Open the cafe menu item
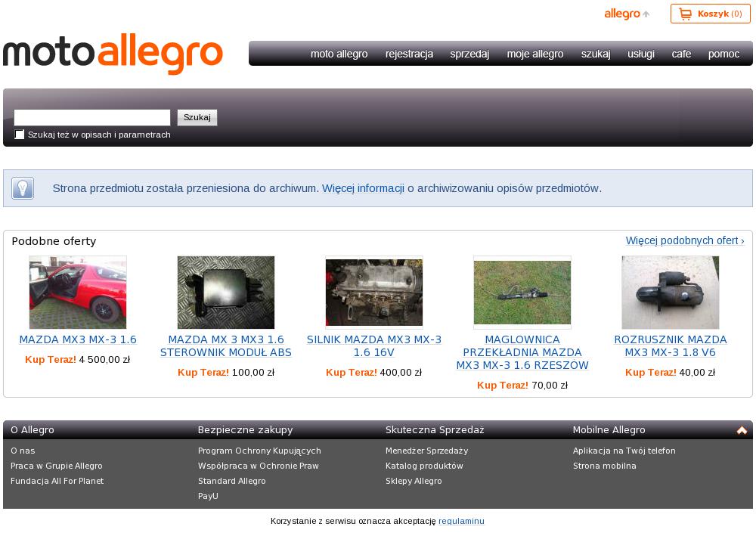 681,54
